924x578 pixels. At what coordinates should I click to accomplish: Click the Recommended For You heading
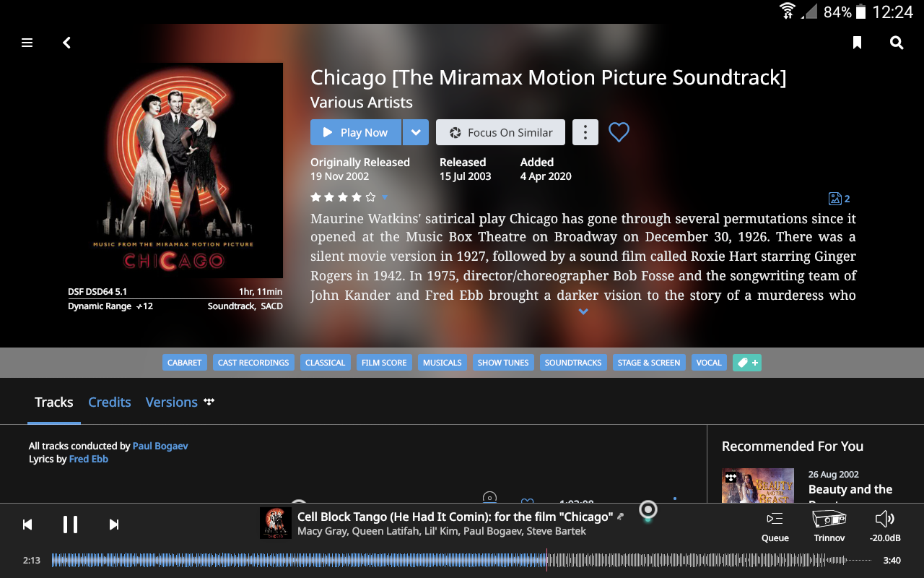point(793,447)
